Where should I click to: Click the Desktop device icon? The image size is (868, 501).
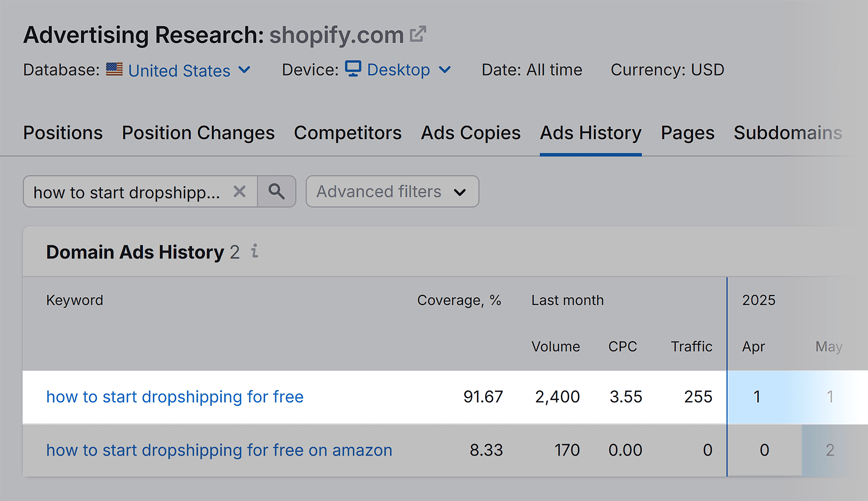353,69
